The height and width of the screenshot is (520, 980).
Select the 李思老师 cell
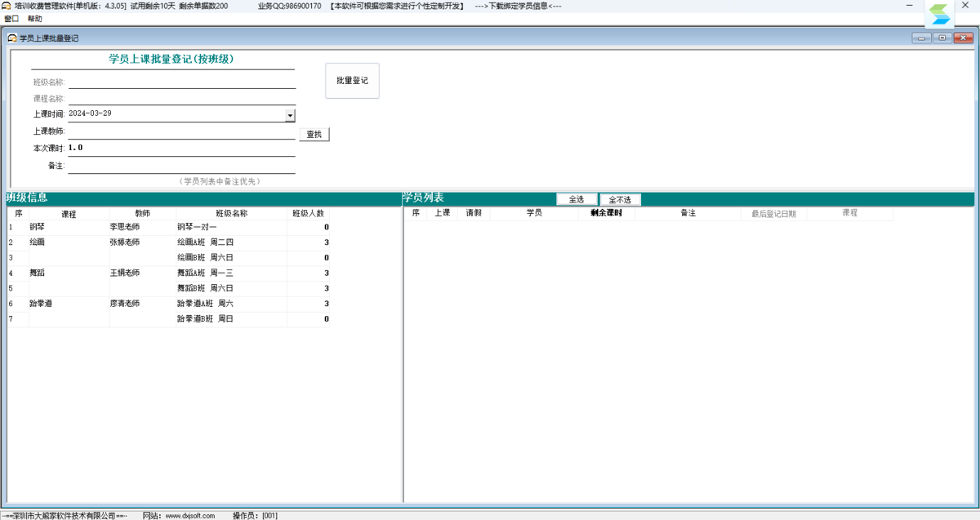[142, 227]
